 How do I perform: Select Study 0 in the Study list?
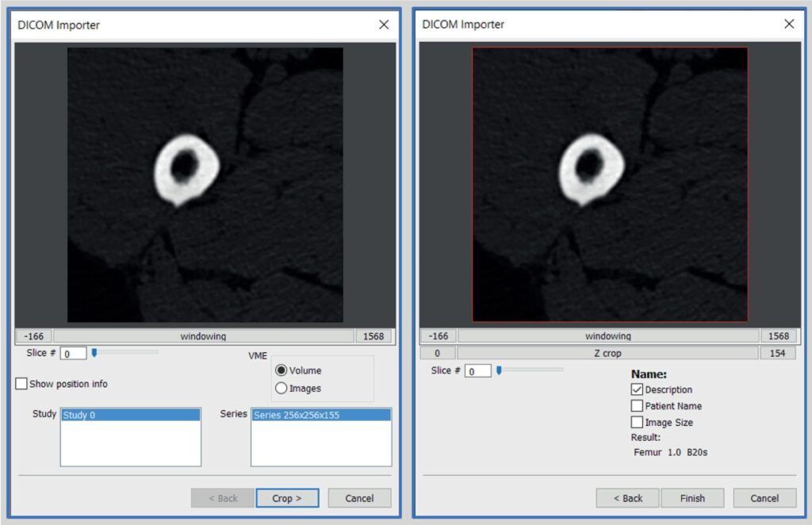click(x=130, y=415)
